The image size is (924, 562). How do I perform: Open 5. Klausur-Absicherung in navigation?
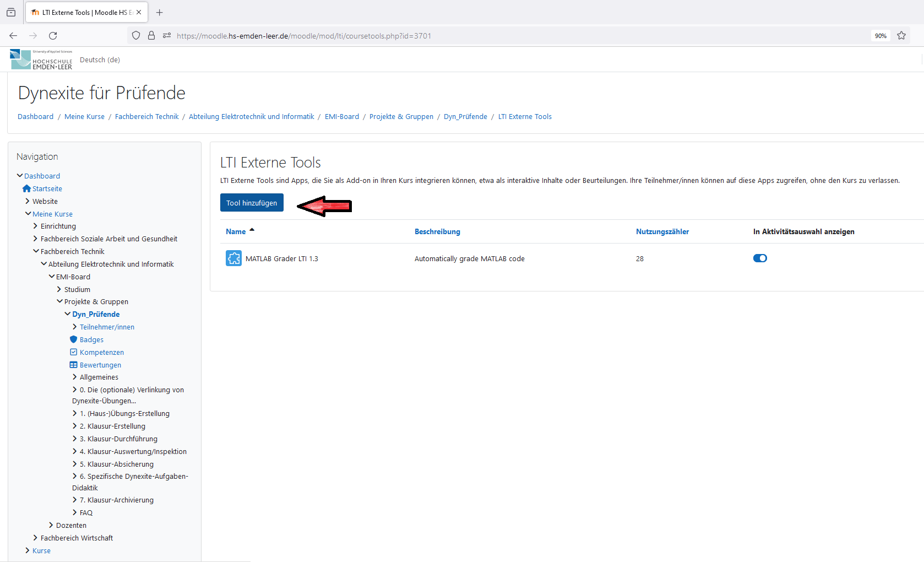click(117, 464)
